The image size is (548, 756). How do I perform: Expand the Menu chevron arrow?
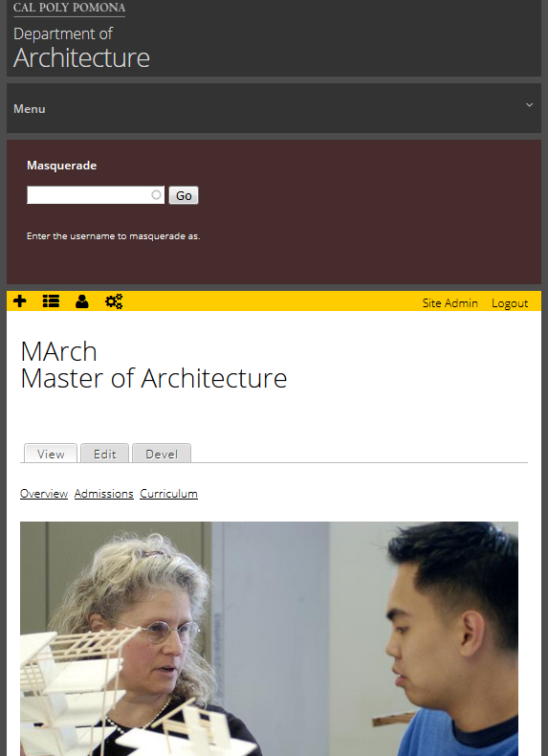point(529,104)
